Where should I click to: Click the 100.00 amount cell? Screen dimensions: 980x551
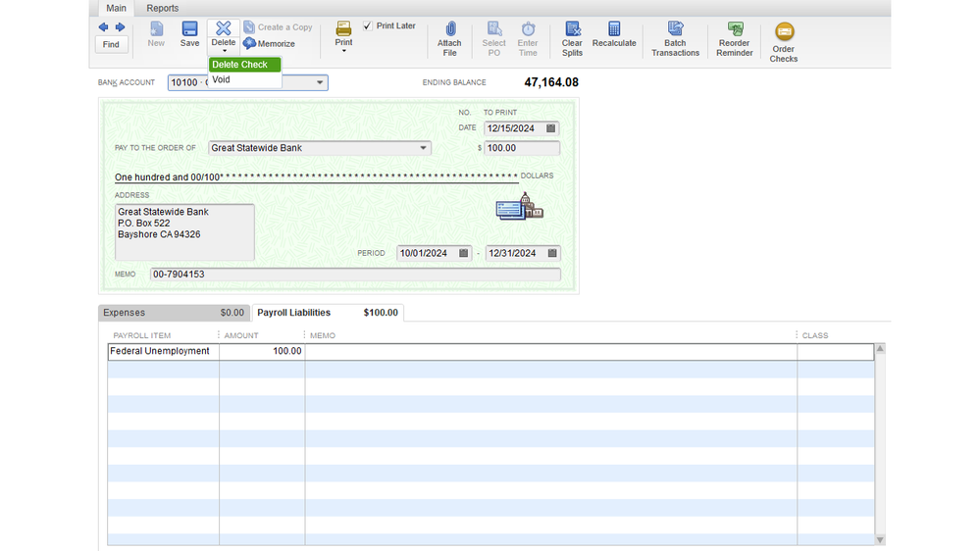[262, 351]
